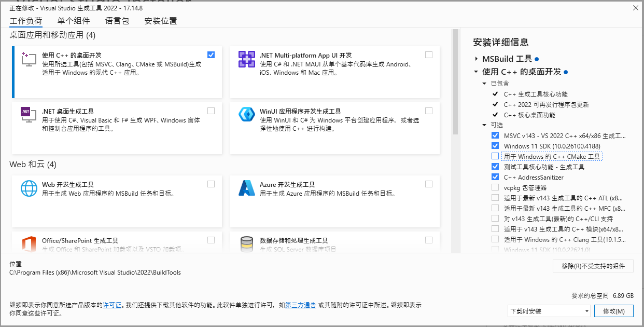Switch to the 工作负荷 tab
Screen dimensions: 644x327
26,21
